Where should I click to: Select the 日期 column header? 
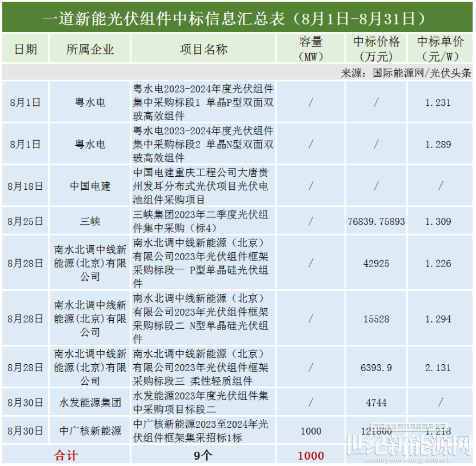point(26,49)
